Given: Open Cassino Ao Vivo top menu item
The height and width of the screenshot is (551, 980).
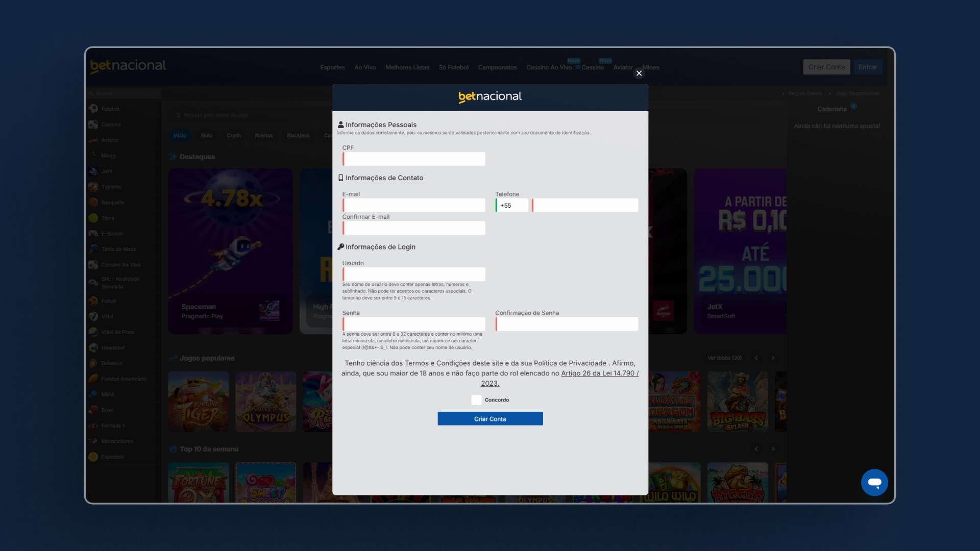Looking at the screenshot, I should (x=549, y=67).
